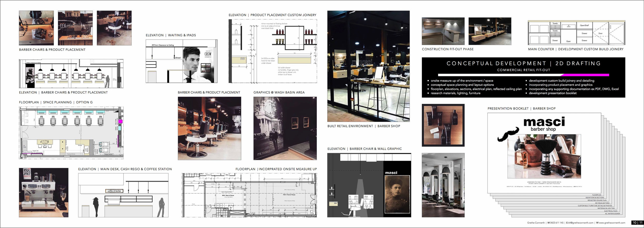This screenshot has height=228, width=644.
Task: Open the main desk elevation with silhouettes
Action: [123, 195]
